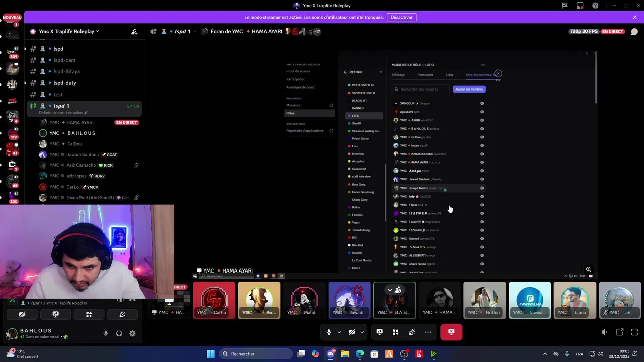This screenshot has height=362, width=644.
Task: Toggle deafen headphones in user panel
Action: [x=119, y=333]
